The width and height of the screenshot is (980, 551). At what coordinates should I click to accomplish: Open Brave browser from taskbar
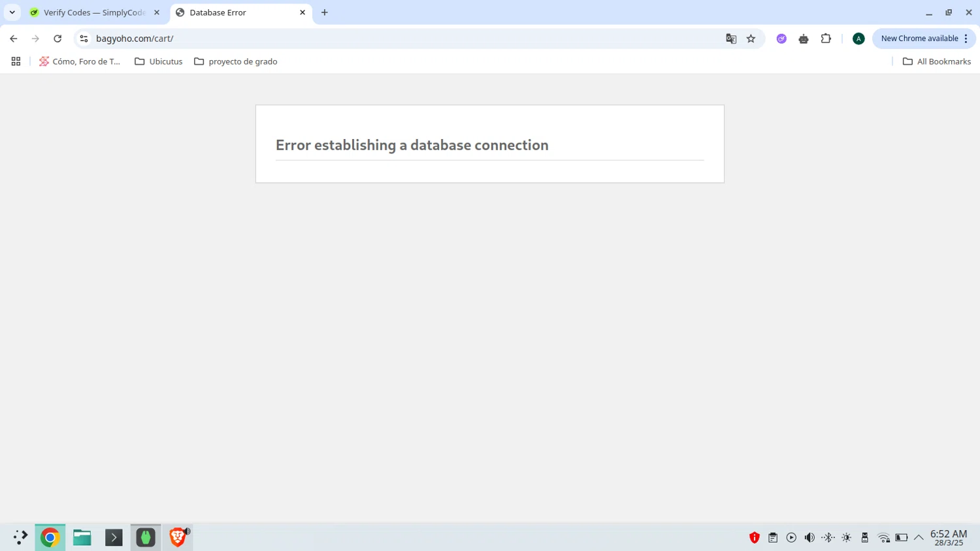coord(178,537)
